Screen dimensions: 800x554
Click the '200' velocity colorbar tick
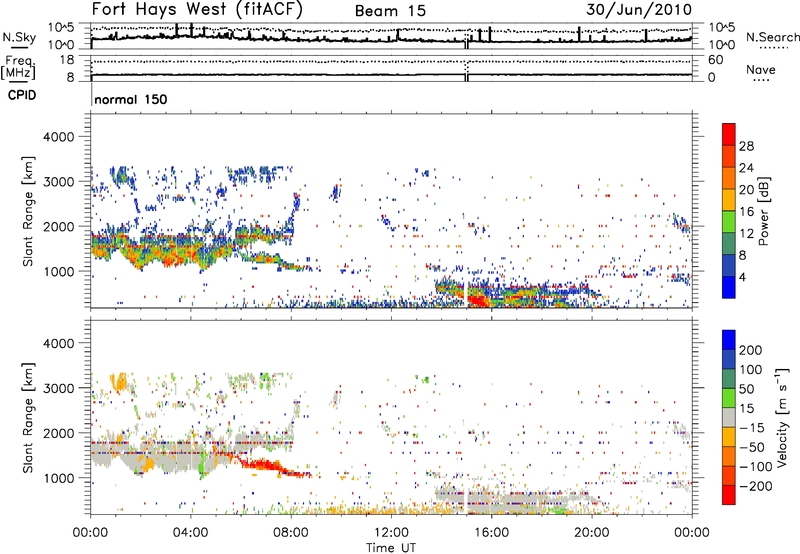point(751,350)
